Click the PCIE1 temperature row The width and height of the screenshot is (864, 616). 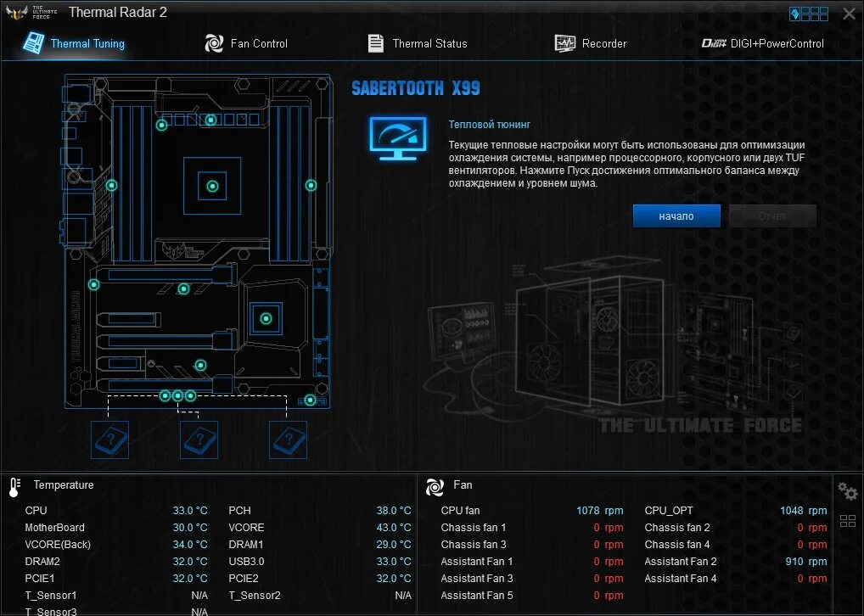pos(116,579)
